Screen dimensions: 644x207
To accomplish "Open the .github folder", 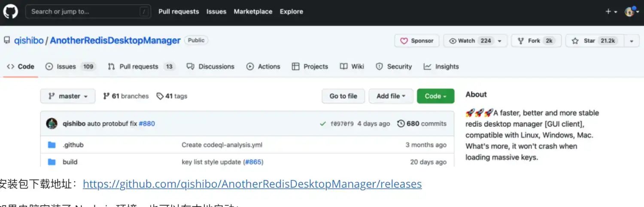I will point(73,145).
